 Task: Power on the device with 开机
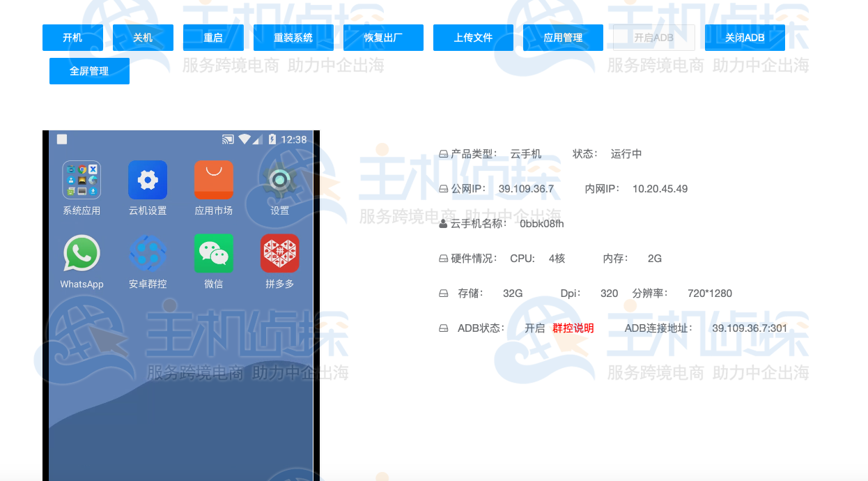72,38
